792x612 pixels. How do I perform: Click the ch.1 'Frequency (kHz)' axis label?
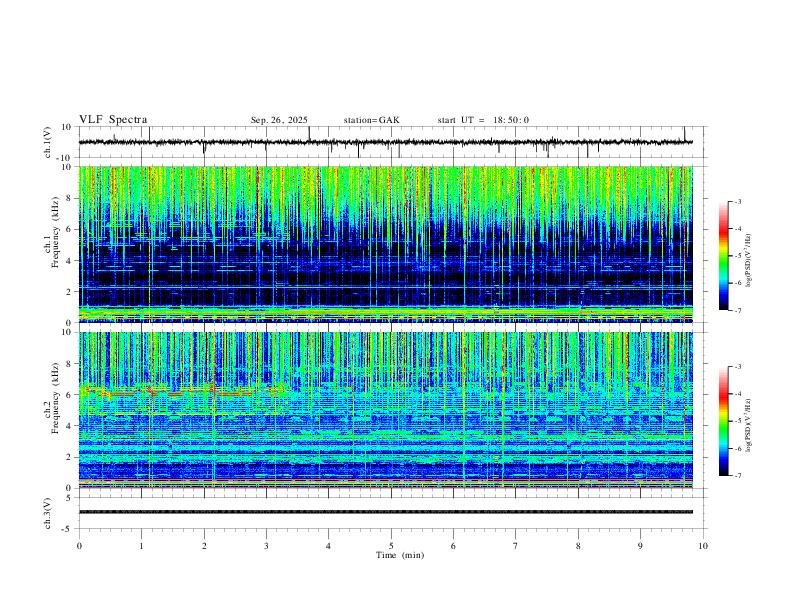tap(54, 233)
